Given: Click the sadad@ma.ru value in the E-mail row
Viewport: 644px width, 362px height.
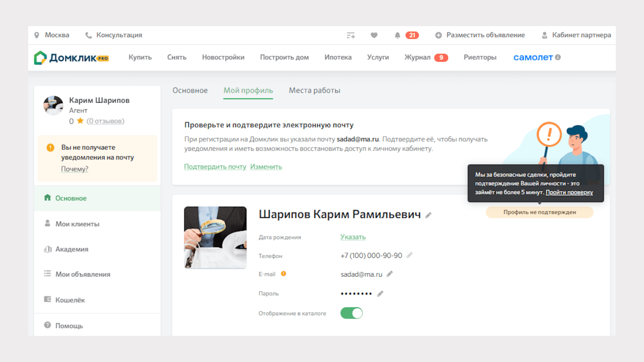Looking at the screenshot, I should (362, 274).
